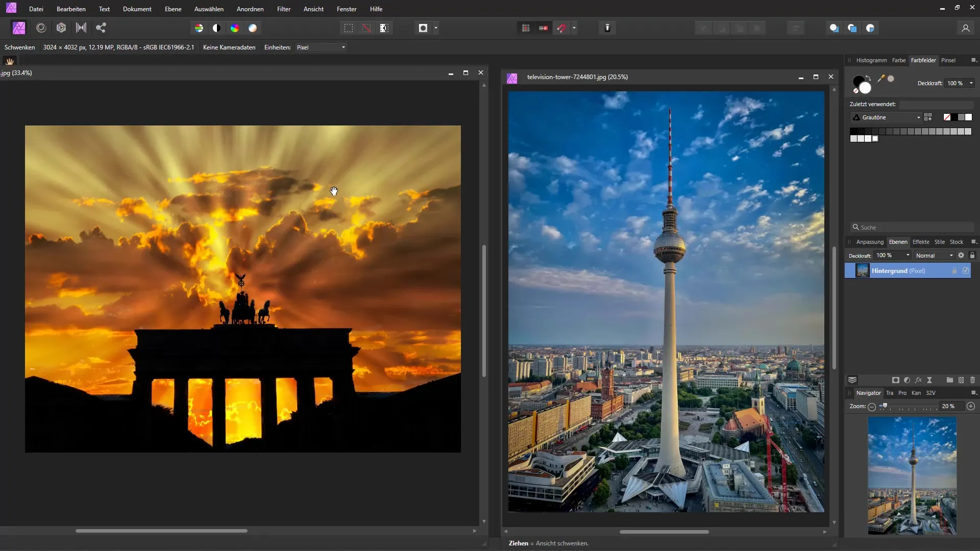Click the Select All marquee icon
Screen dimensions: 980x551
pyautogui.click(x=349, y=28)
